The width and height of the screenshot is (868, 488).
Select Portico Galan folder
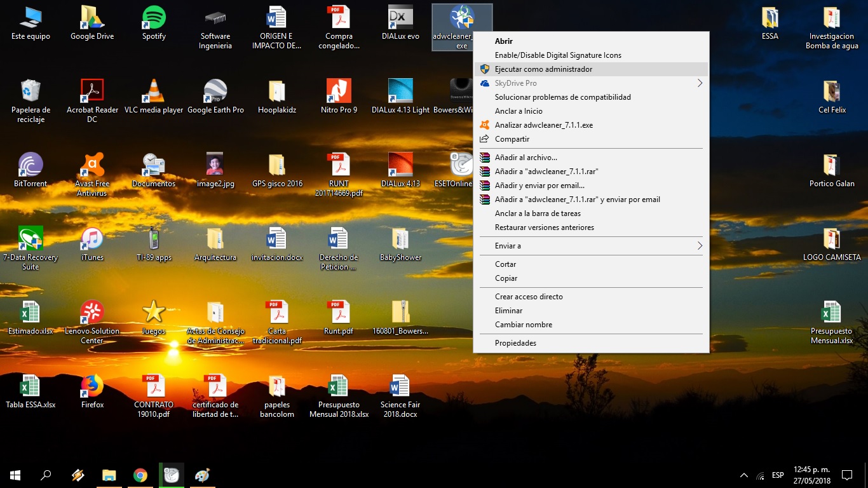[832, 170]
